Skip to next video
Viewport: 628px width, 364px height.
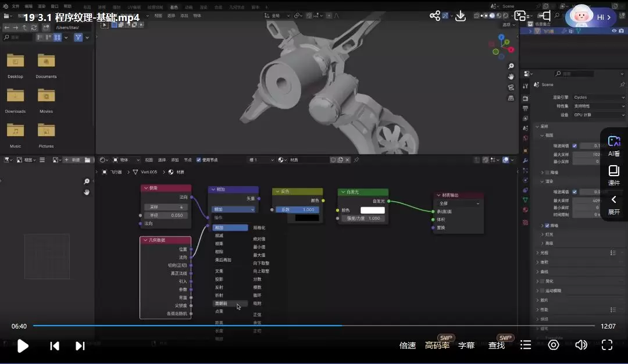tap(80, 346)
